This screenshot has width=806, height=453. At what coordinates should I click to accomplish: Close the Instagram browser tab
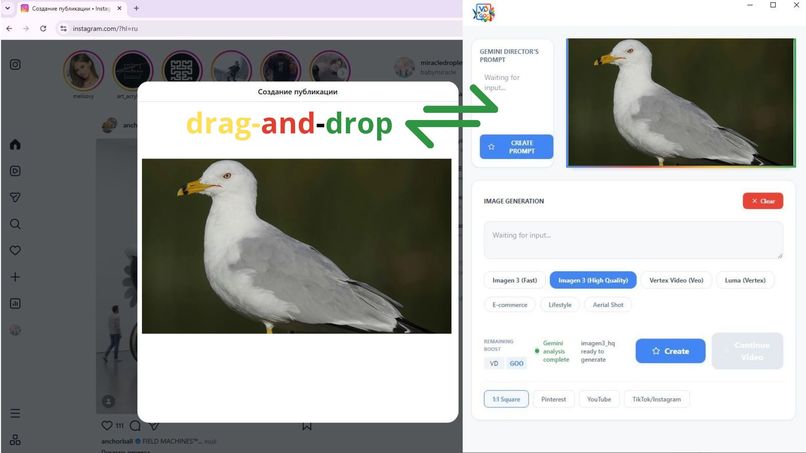coord(119,8)
